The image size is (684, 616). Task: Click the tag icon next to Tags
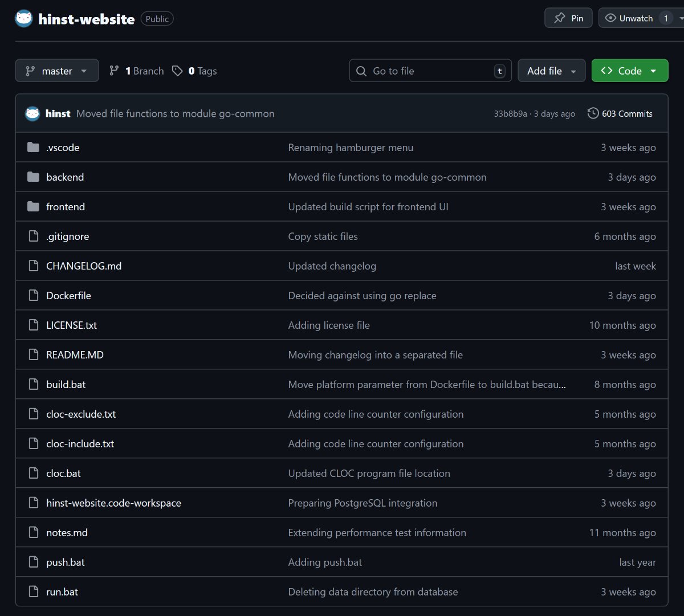click(x=178, y=71)
